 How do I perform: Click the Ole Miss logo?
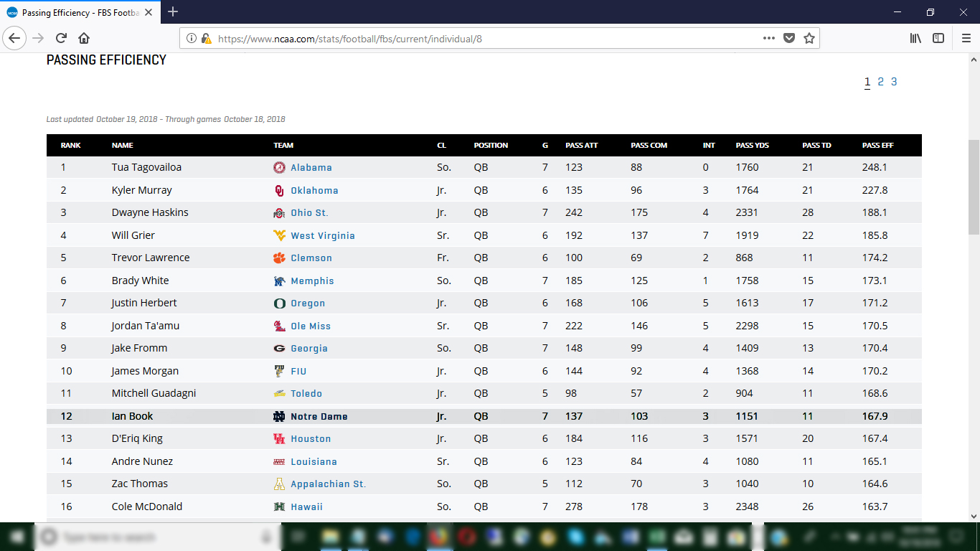pos(279,326)
